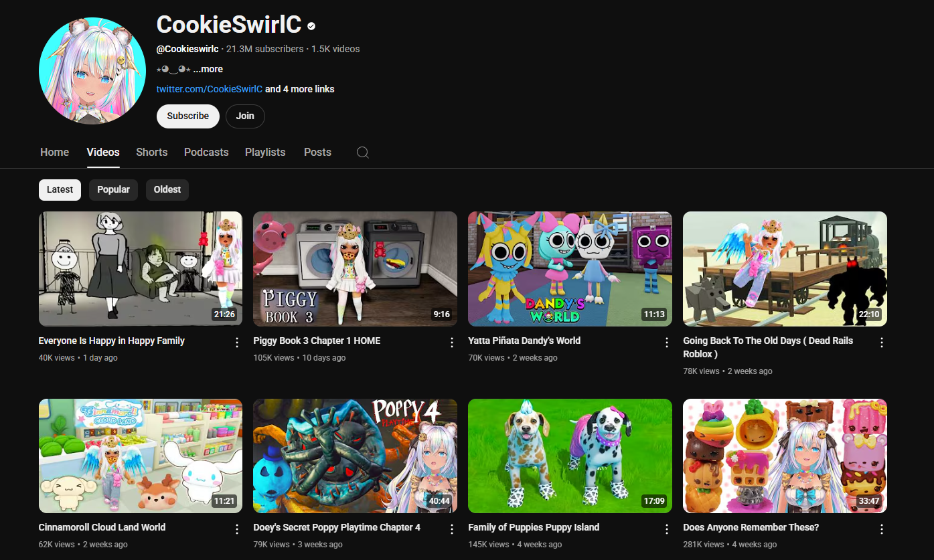
Task: Play the Piggy Book 3 thumbnail
Action: [355, 269]
